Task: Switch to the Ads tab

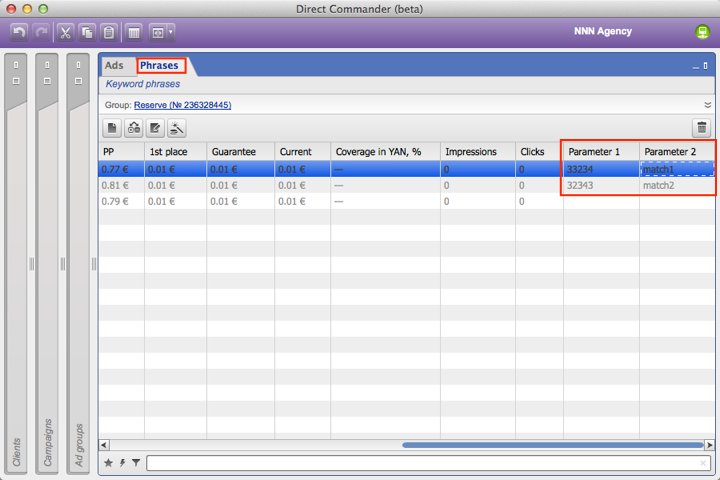Action: point(114,65)
